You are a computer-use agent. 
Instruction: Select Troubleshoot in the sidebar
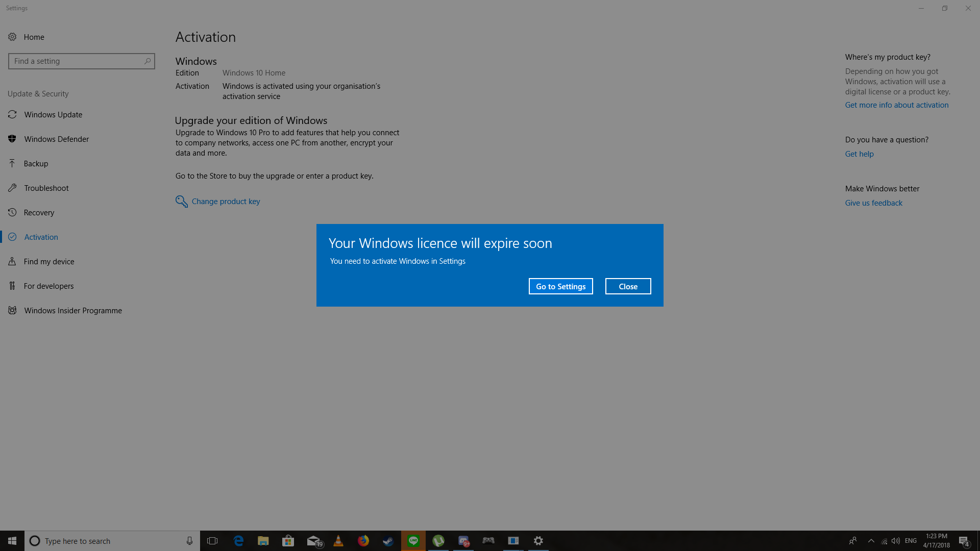(x=46, y=188)
